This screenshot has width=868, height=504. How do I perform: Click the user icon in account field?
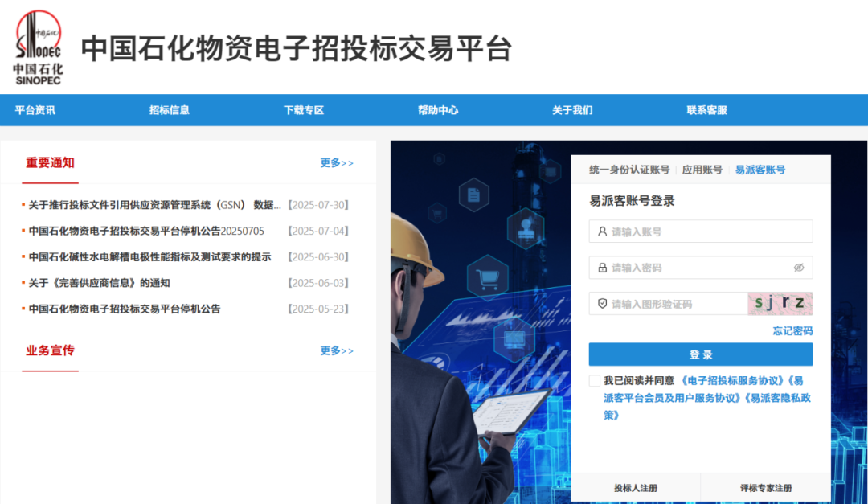(602, 232)
